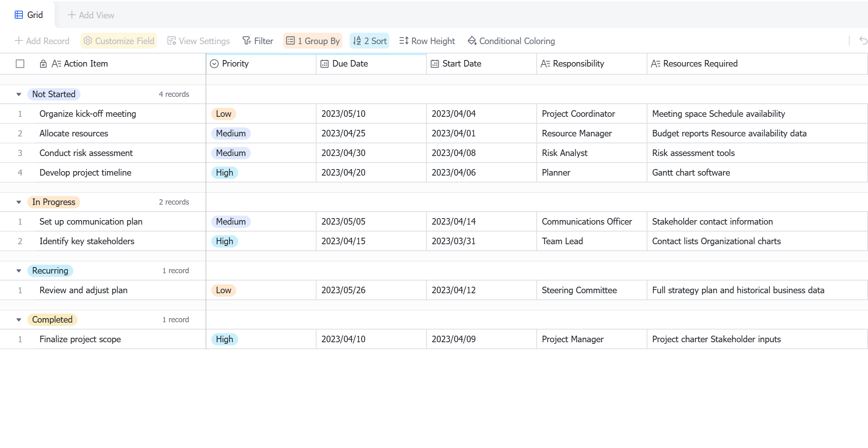Switch to the Grid view tab
Viewport: 868px width, 448px height.
[x=29, y=15]
